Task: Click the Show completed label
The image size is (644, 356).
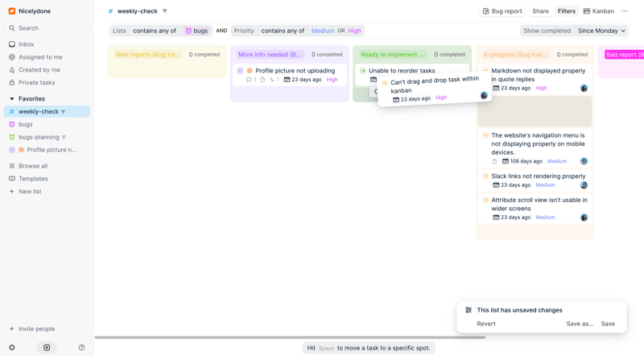Action: [547, 31]
